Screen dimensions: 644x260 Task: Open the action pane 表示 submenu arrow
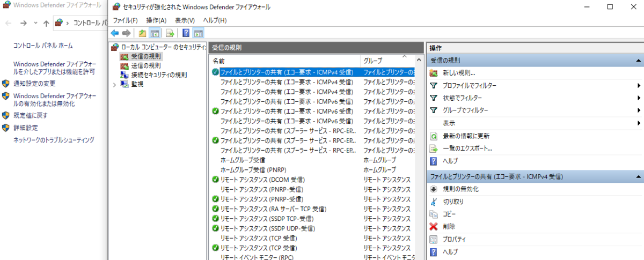pyautogui.click(x=639, y=123)
